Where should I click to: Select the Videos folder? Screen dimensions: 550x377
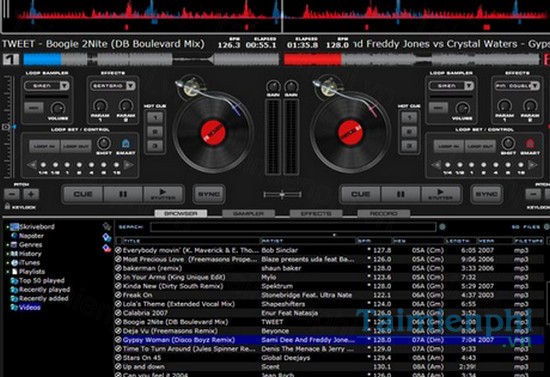point(30,308)
